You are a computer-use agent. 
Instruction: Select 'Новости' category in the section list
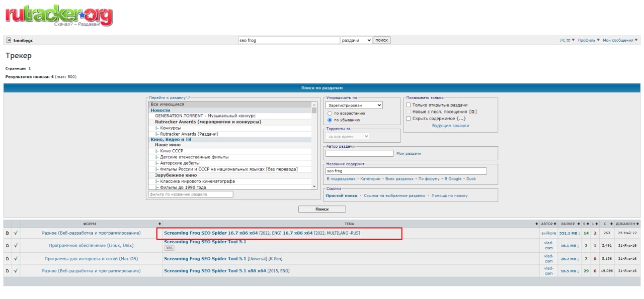pyautogui.click(x=230, y=110)
